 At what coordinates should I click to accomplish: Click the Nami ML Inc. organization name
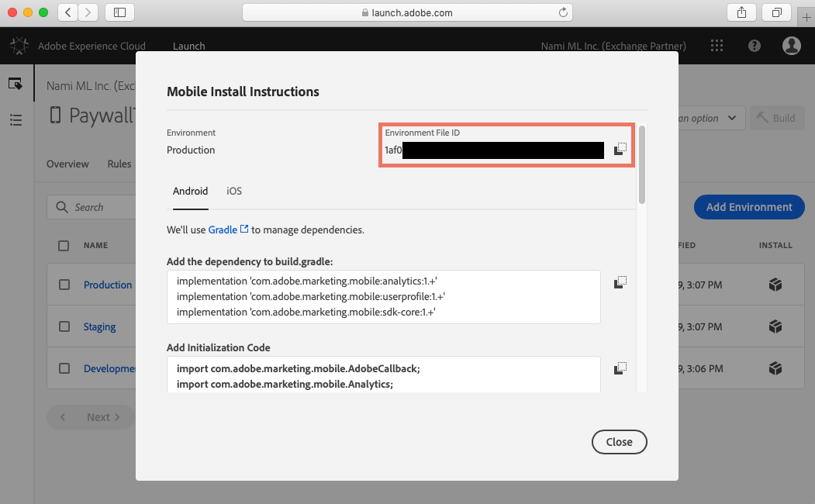tap(613, 46)
